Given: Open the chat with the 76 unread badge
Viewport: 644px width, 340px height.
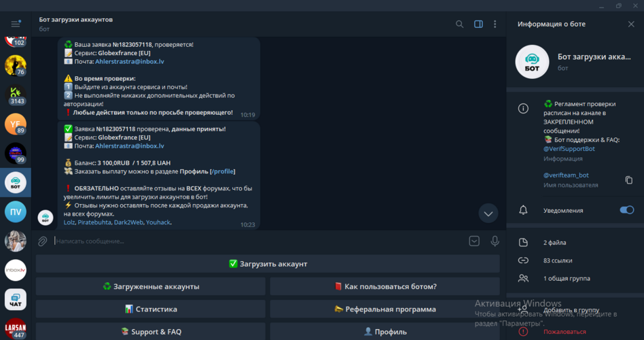Looking at the screenshot, I should click(16, 65).
